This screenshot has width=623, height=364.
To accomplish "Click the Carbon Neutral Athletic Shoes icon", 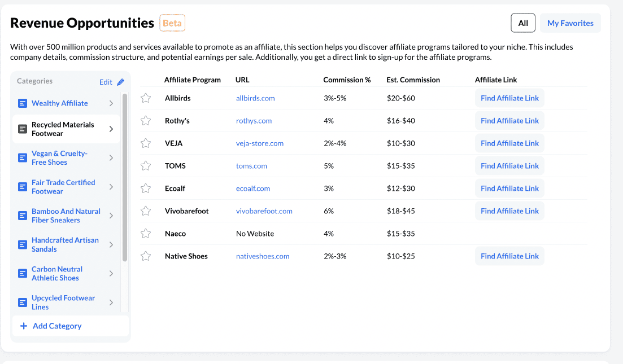I will tap(23, 274).
